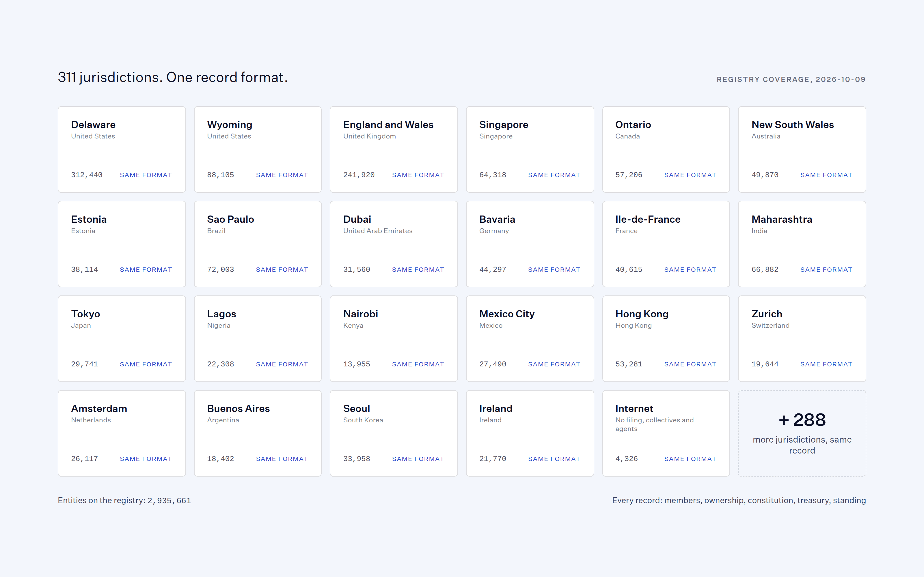Click the Registry Coverage date label
This screenshot has width=924, height=577.
click(791, 79)
